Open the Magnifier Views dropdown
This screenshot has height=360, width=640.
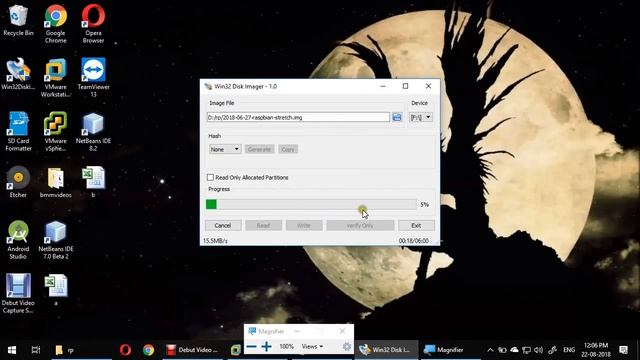tap(312, 347)
